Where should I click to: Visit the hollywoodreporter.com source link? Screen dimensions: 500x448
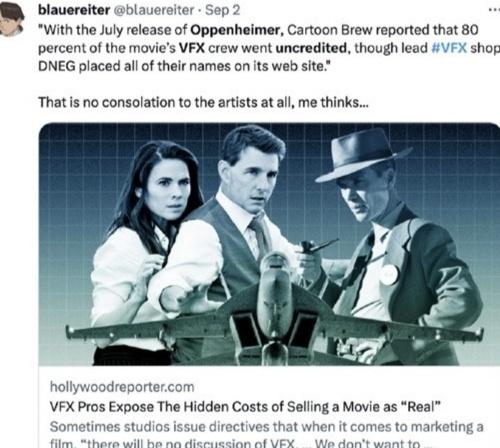pos(122,387)
